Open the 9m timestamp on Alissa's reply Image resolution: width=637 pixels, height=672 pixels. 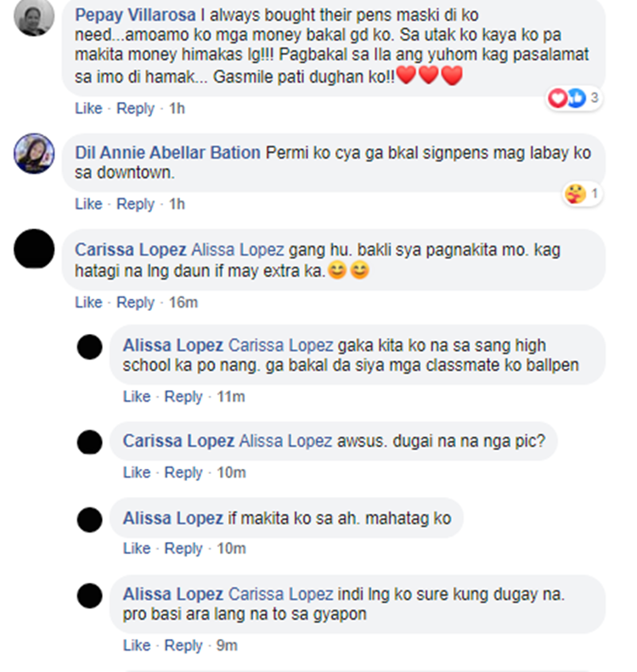click(x=227, y=646)
